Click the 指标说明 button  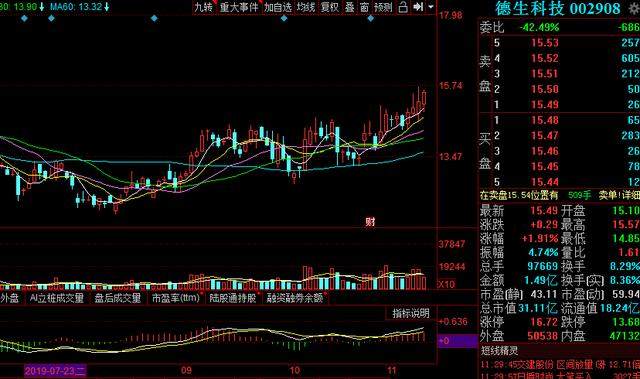411,313
